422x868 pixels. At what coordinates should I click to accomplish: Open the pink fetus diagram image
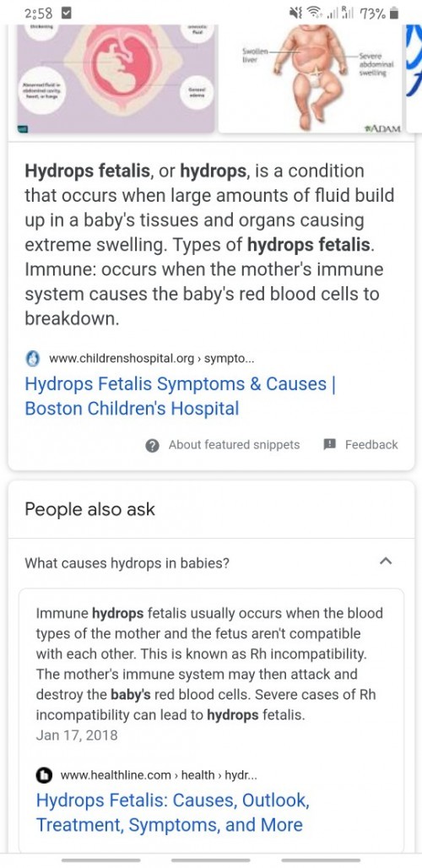(x=115, y=78)
